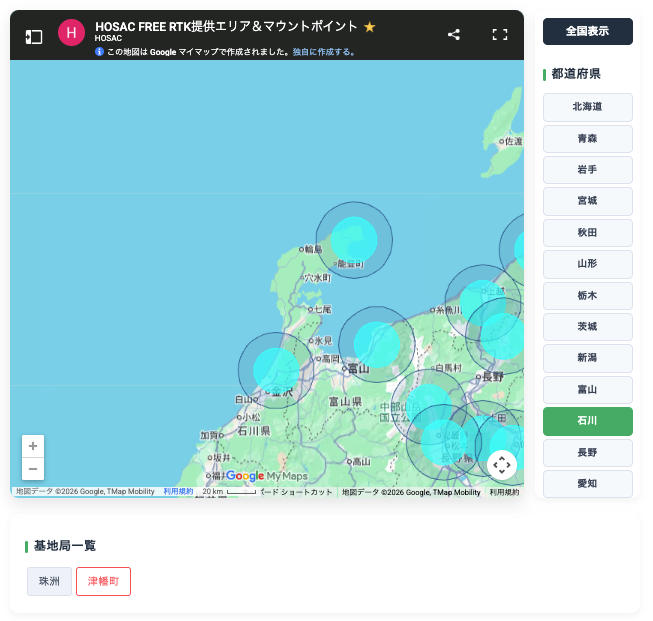Viewport: 653px width, 621px height.
Task: Click the coverage circle over 金沢
Action: coord(276,370)
